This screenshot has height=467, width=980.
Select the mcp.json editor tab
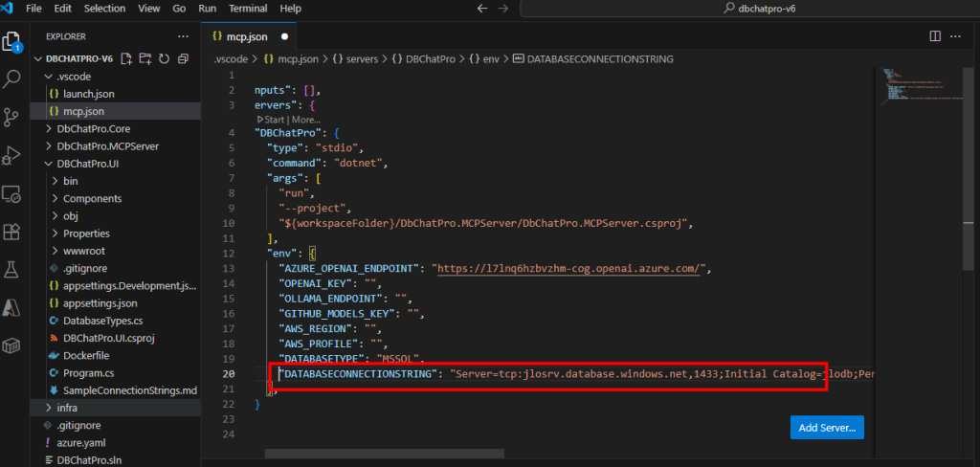pyautogui.click(x=249, y=37)
